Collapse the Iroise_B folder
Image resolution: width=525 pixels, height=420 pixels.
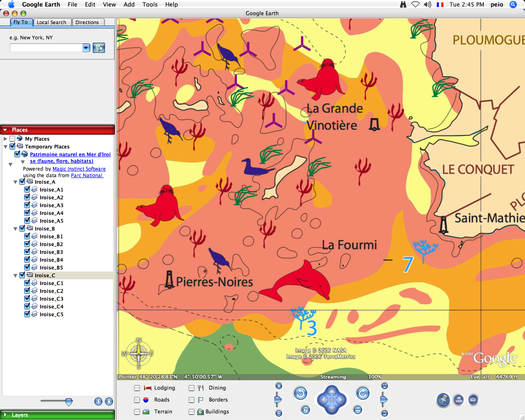click(16, 229)
